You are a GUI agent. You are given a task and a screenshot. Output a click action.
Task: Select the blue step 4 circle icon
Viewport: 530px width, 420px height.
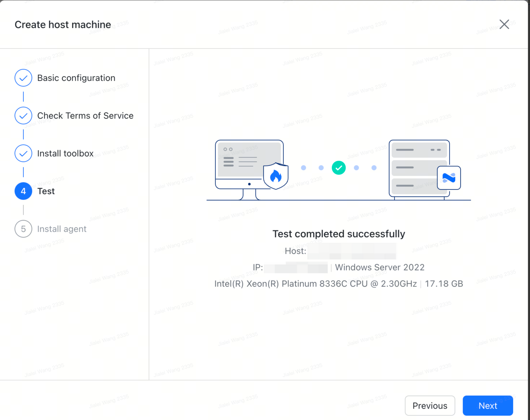coord(23,191)
